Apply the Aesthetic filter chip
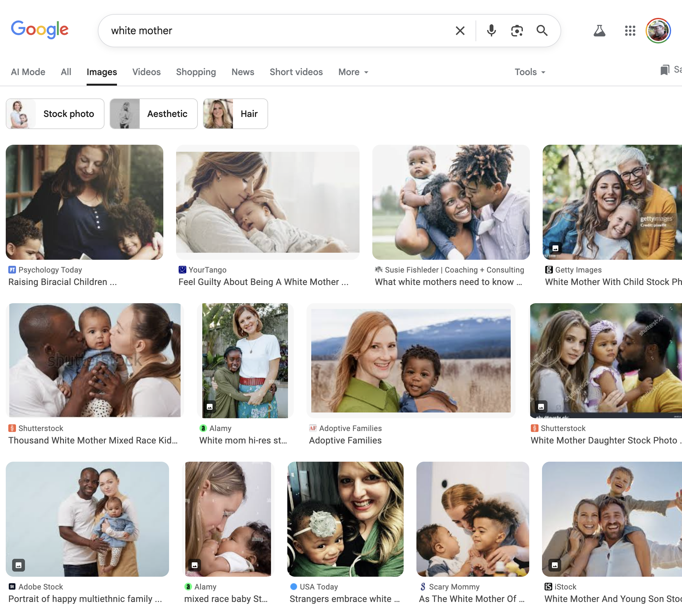The width and height of the screenshot is (682, 616). [x=154, y=114]
